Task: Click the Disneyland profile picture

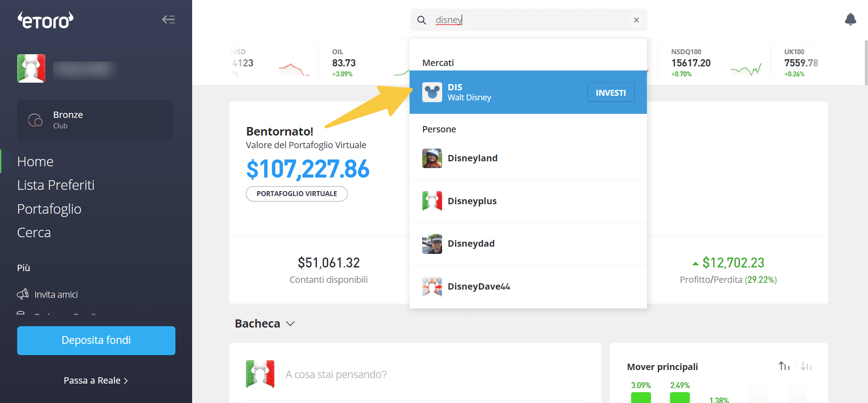Action: click(x=432, y=158)
